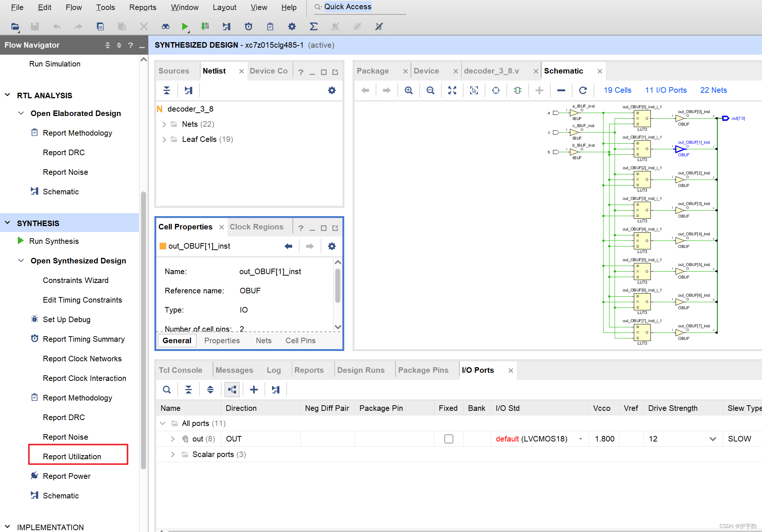The image size is (762, 532).
Task: Click the Sigma report utilization toolbar icon
Action: (x=313, y=27)
